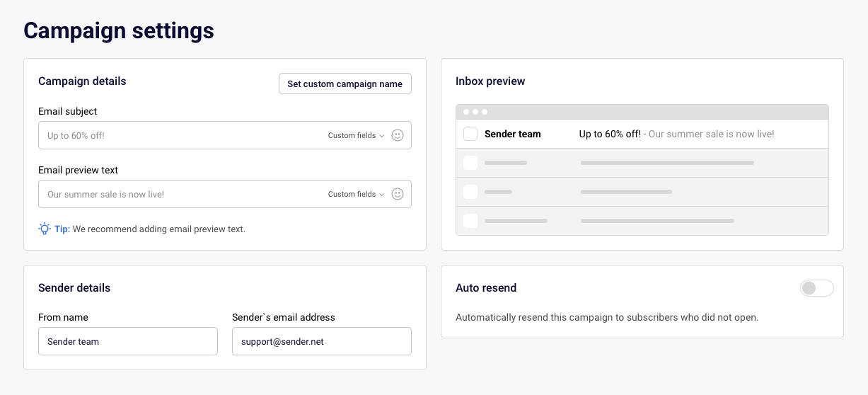
Task: Click the Email subject label
Action: (x=67, y=111)
